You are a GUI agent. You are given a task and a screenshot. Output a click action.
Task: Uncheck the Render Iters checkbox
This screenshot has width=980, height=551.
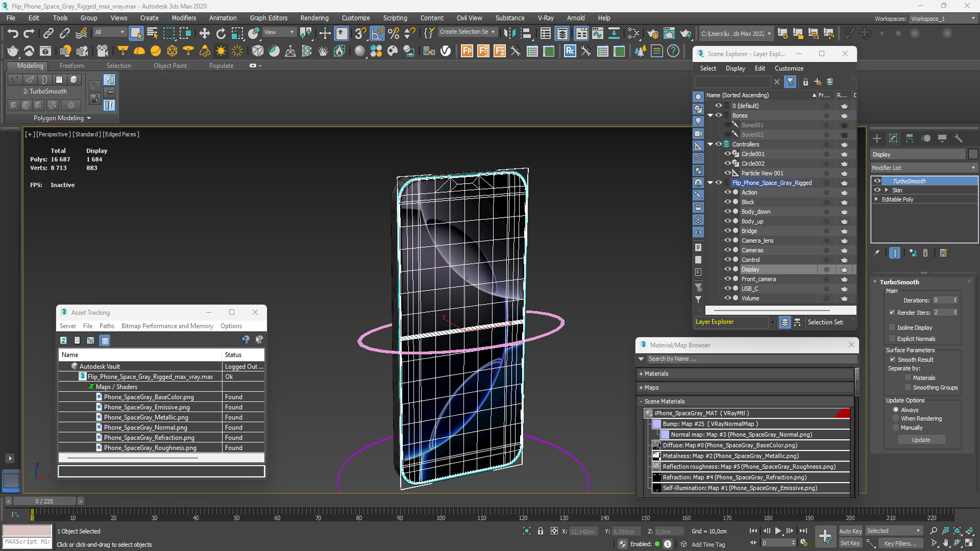point(892,312)
